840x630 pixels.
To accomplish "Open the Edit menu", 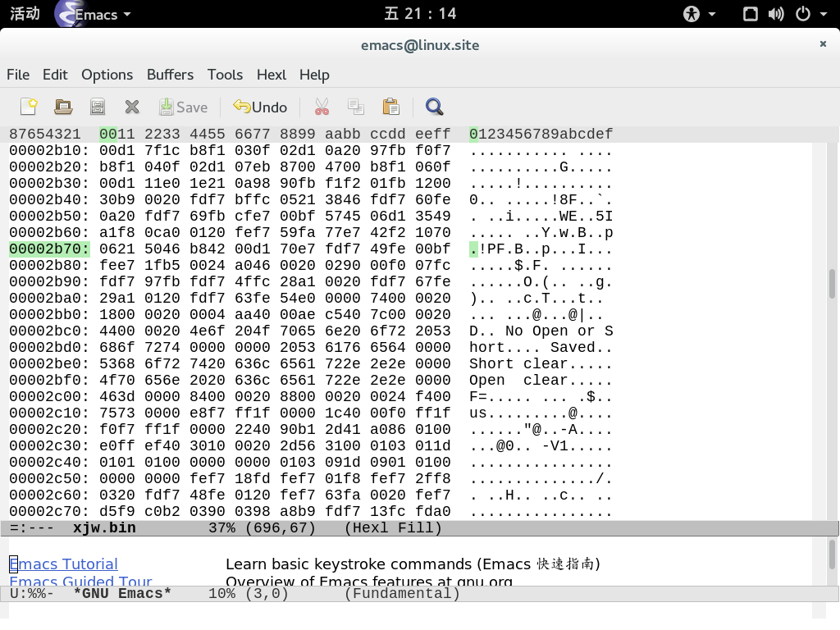I will click(55, 75).
